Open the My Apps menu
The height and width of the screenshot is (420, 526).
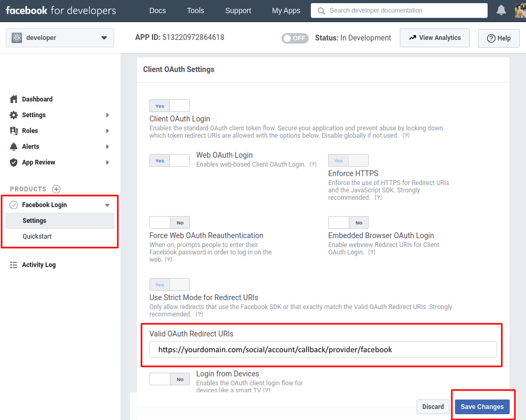click(286, 11)
